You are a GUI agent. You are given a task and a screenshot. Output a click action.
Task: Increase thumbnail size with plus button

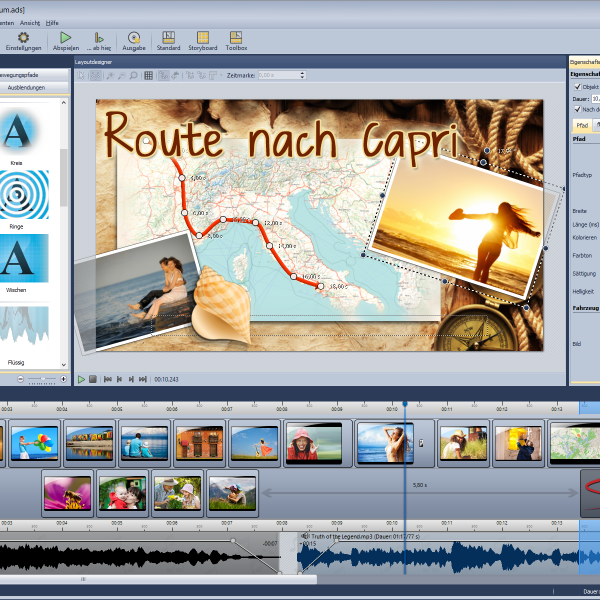[x=64, y=379]
